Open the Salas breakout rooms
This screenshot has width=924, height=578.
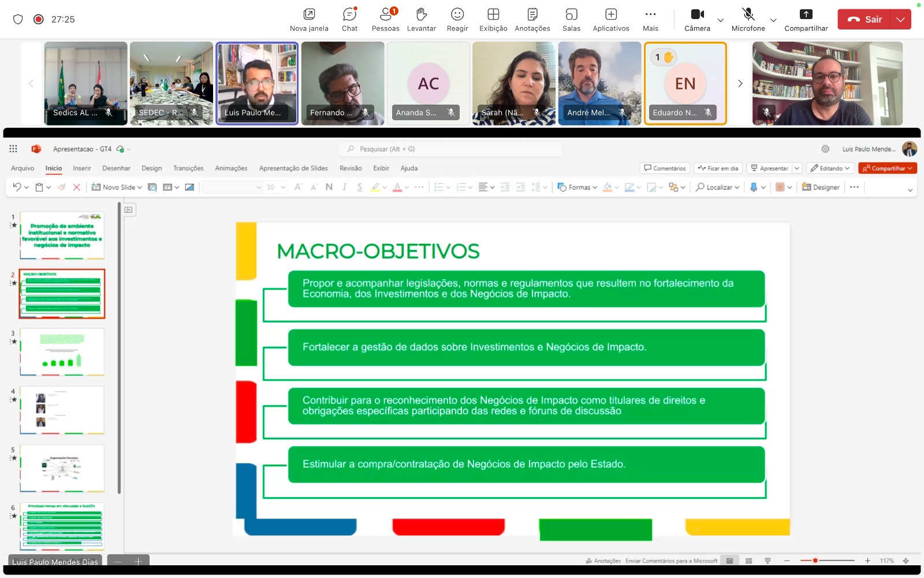tap(571, 19)
